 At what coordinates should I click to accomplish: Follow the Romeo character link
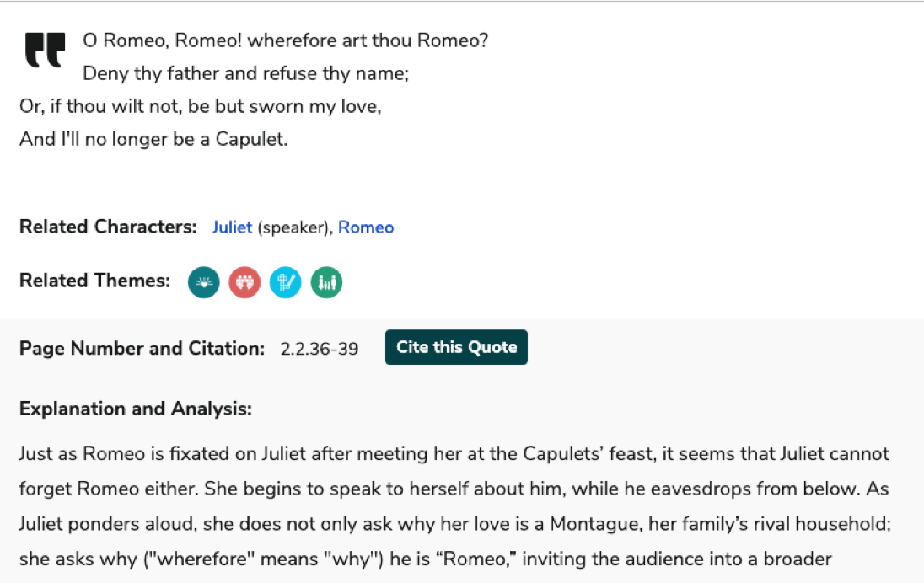(366, 227)
